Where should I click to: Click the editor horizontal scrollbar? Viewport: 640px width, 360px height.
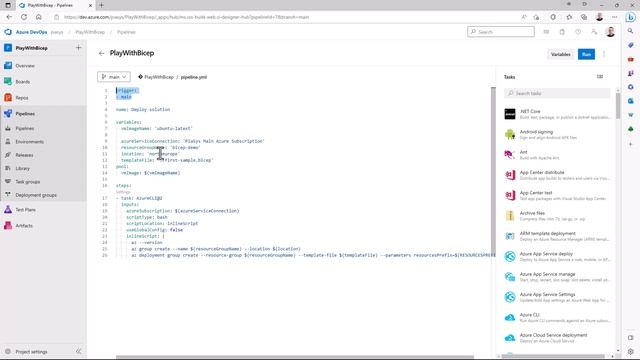[295, 357]
